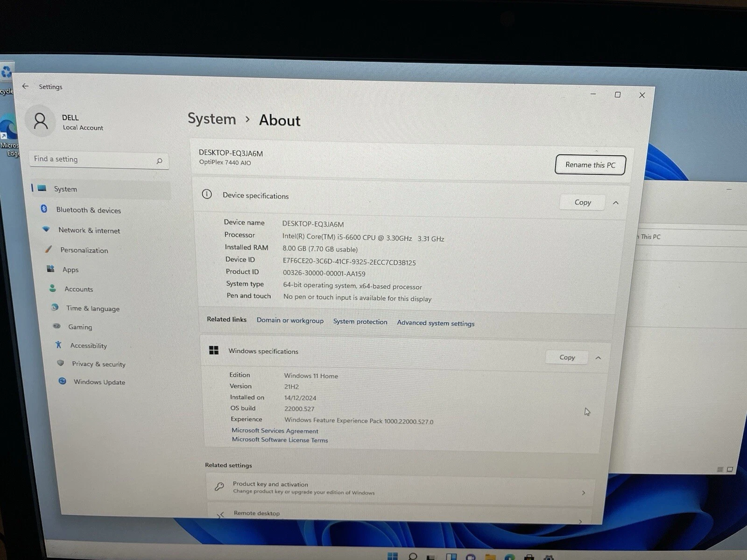Click the Installed RAM value 8.00 GB
747x560 pixels.
coord(320,249)
